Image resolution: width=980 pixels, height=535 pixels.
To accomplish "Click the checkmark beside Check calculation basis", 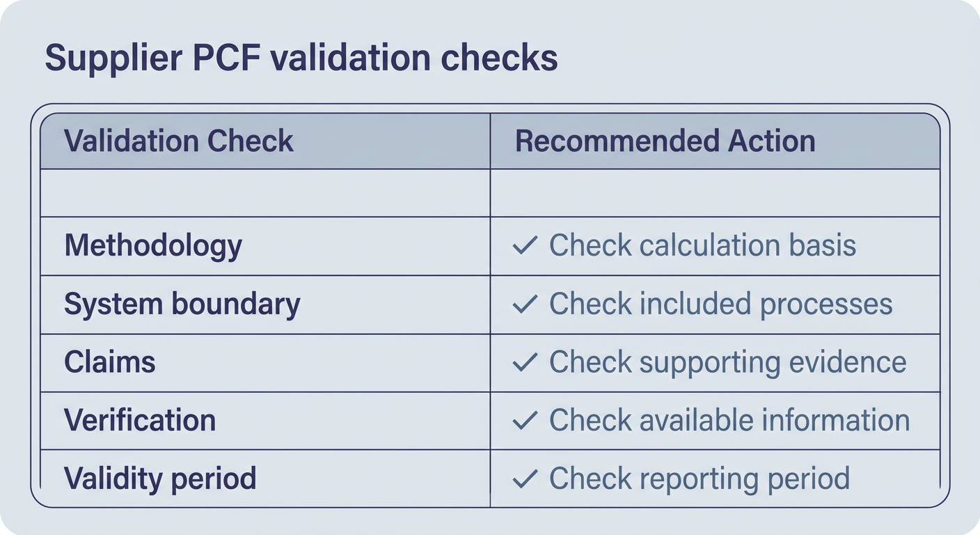I will (x=525, y=245).
